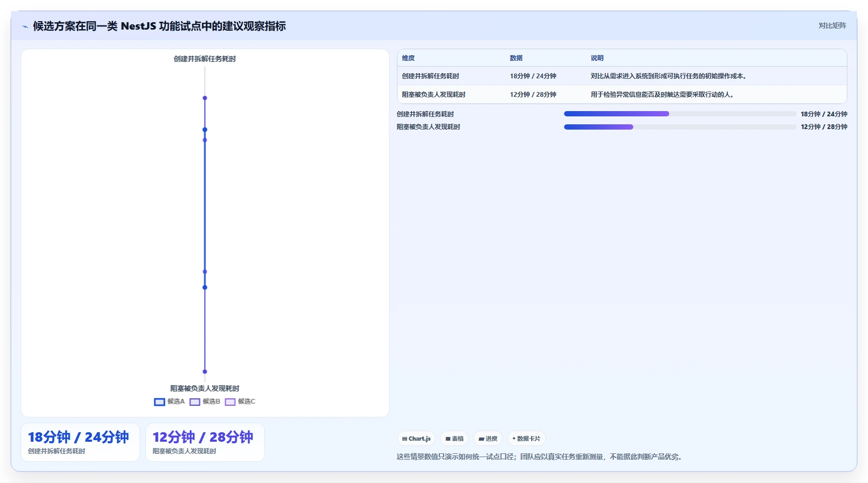Image resolution: width=868 pixels, height=483 pixels.
Task: Toggle the 候选C series in the chart legend
Action: [x=240, y=402]
